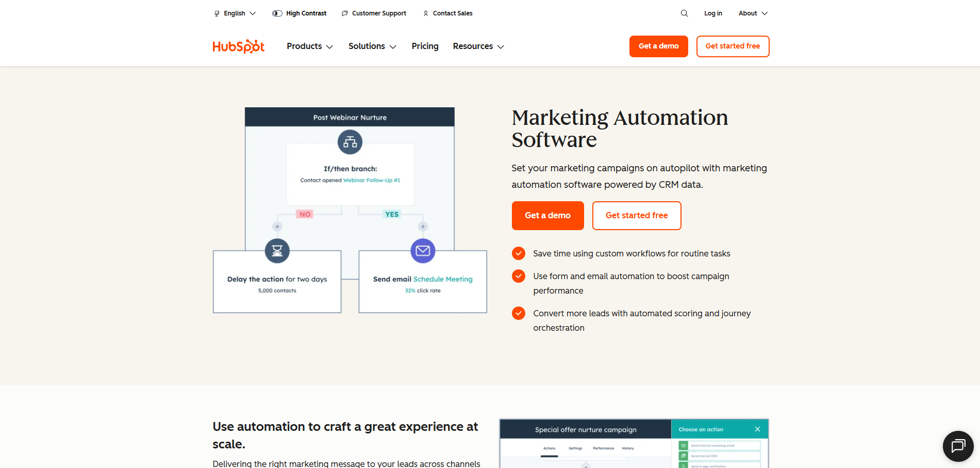Image resolution: width=980 pixels, height=468 pixels.
Task: Click the Customer Support speech bubble icon
Action: pyautogui.click(x=344, y=13)
